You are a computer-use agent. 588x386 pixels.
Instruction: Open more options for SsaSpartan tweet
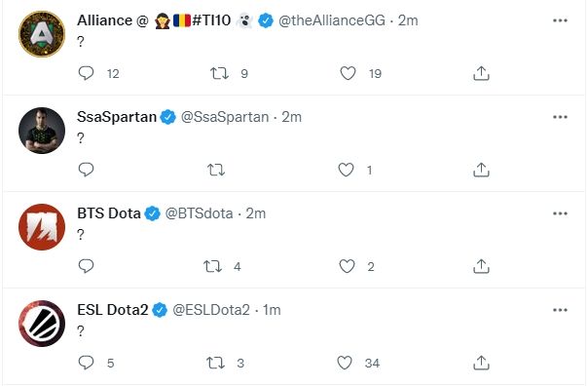[x=560, y=117]
